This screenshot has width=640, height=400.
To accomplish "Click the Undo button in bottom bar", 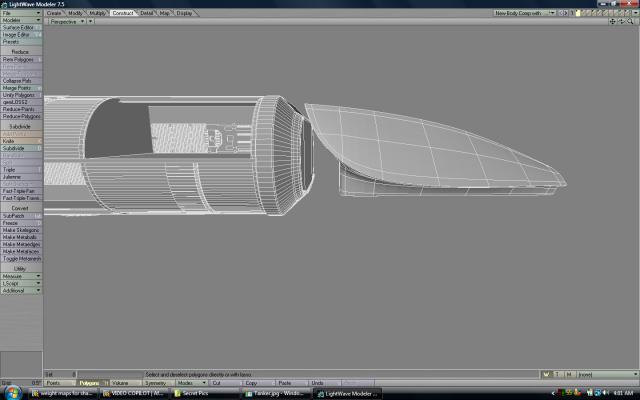I will [317, 382].
